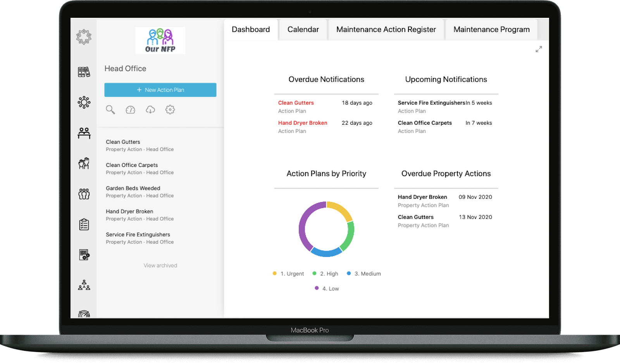Click the View archived link
The image size is (620, 364).
[x=160, y=265]
